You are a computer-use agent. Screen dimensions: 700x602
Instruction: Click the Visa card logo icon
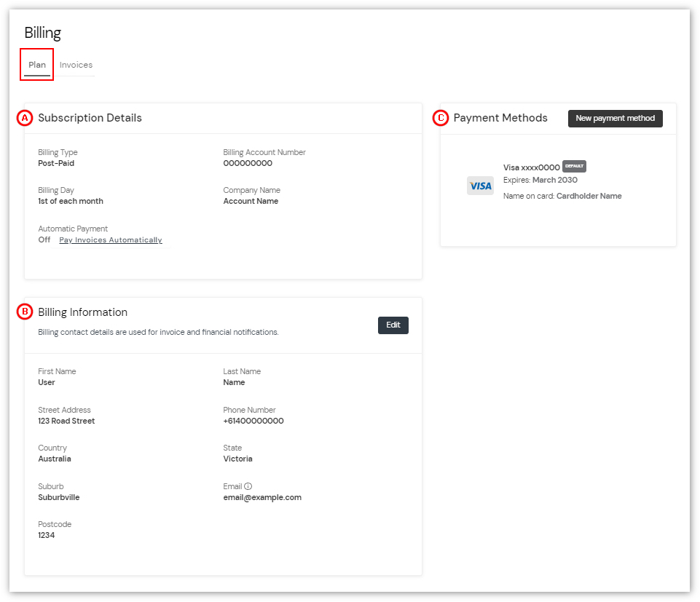(480, 186)
